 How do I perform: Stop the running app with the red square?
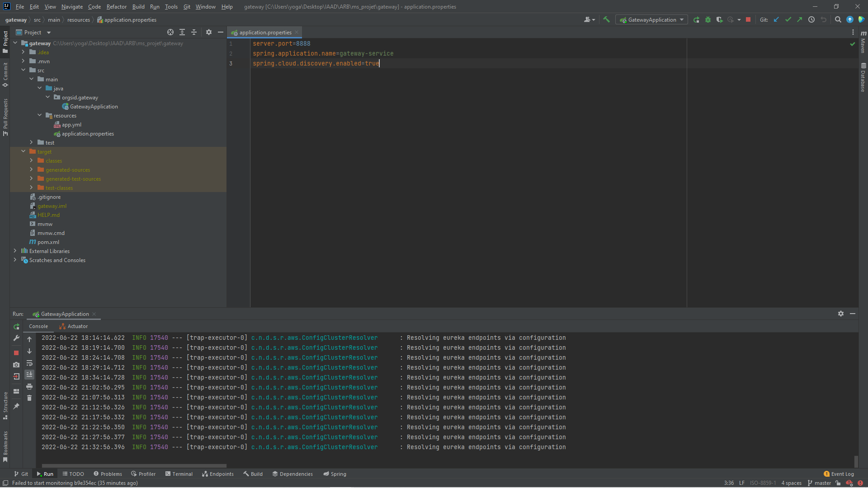point(748,19)
